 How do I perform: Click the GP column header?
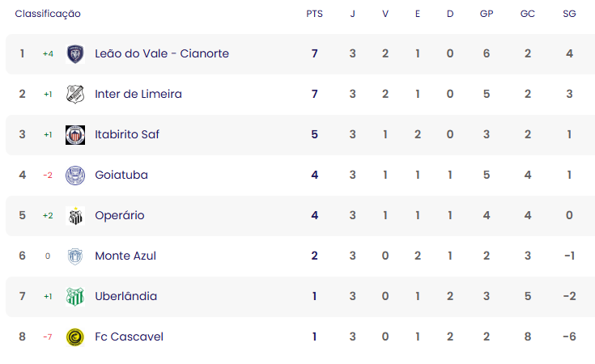[x=487, y=14]
